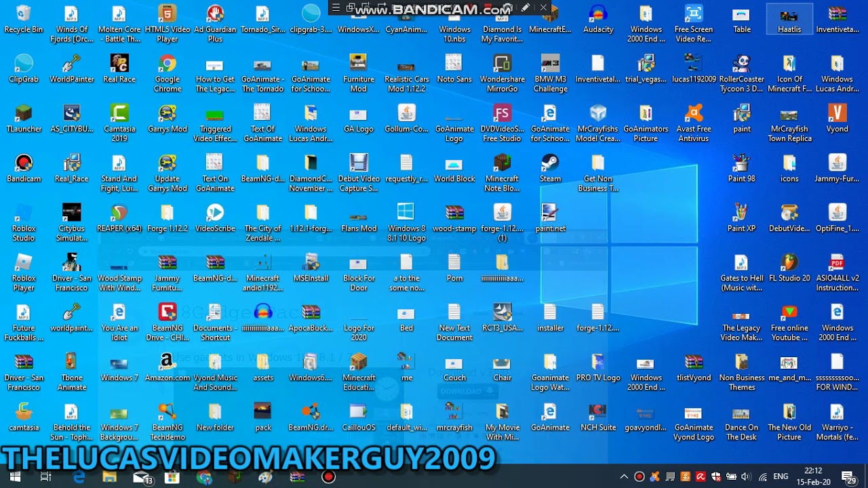Open volume control in system tray
This screenshot has height=488, width=868.
tap(746, 476)
